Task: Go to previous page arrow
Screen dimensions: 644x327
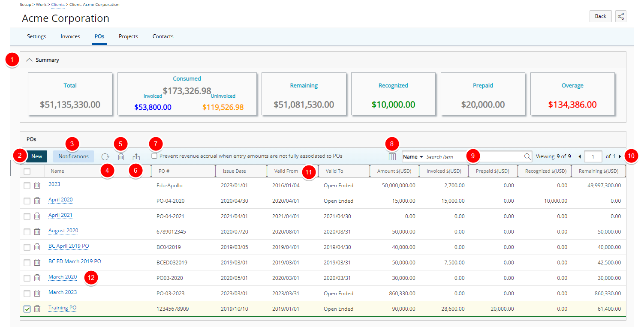Action: click(x=580, y=156)
